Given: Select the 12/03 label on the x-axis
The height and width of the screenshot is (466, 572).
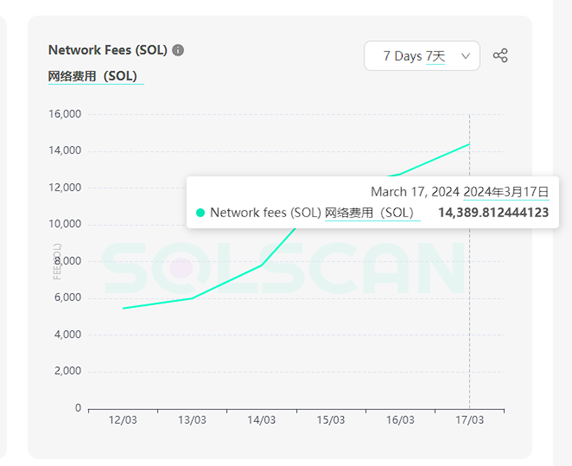Looking at the screenshot, I should (123, 420).
